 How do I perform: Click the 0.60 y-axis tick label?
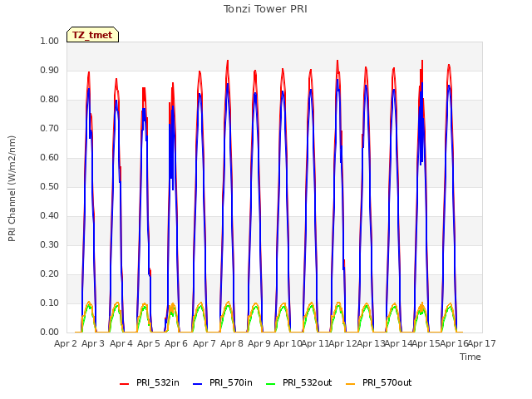50,157
